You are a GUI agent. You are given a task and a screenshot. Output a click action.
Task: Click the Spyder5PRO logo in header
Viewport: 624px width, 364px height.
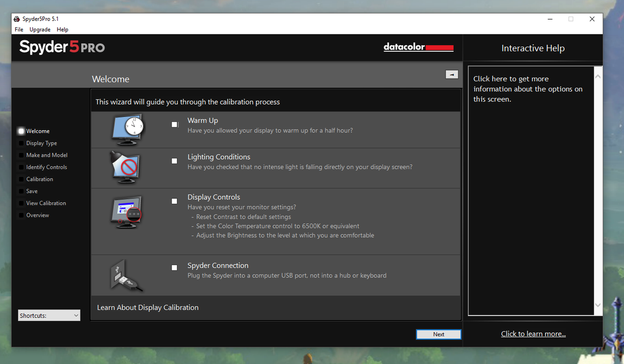click(62, 47)
